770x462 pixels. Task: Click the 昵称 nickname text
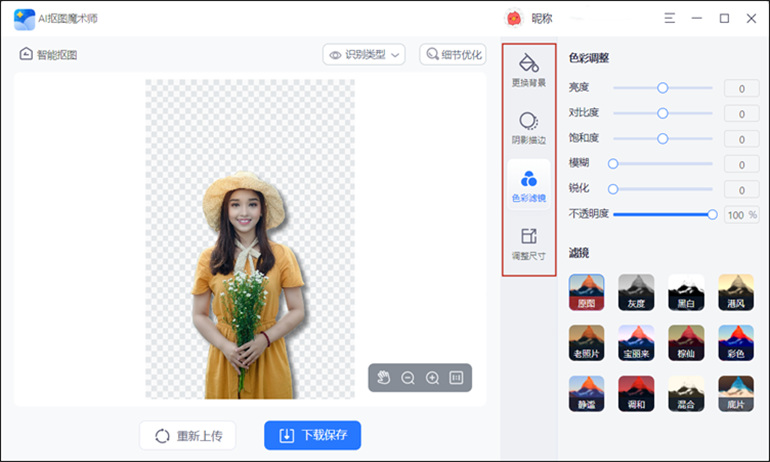click(542, 19)
